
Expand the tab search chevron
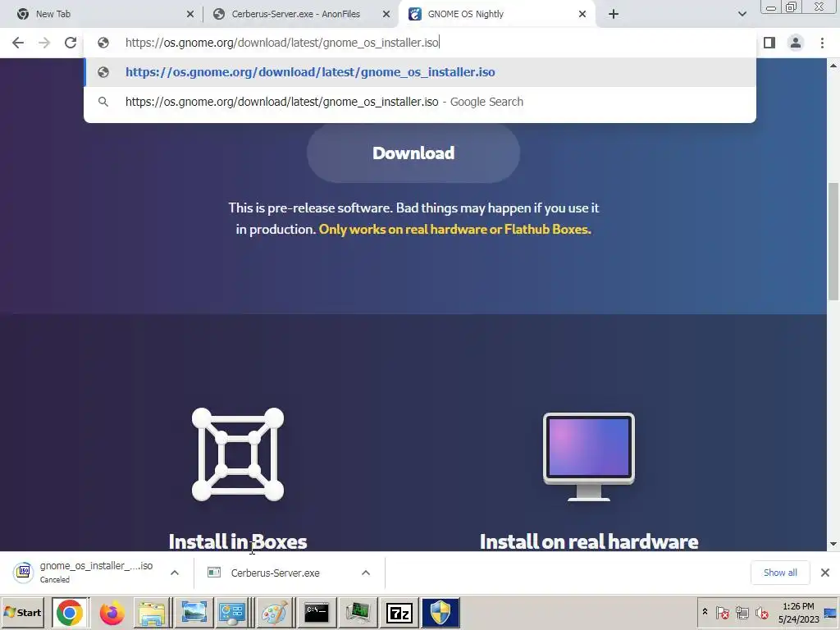pos(742,14)
